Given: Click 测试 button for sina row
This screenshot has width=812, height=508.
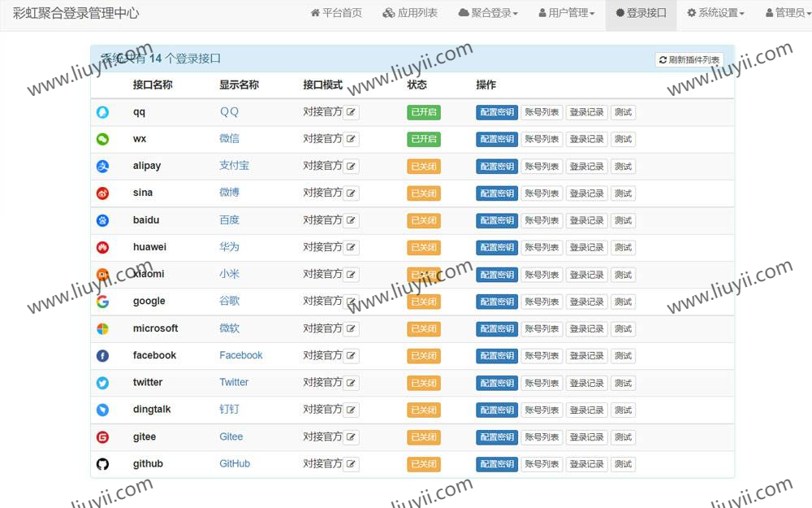Looking at the screenshot, I should point(623,193).
